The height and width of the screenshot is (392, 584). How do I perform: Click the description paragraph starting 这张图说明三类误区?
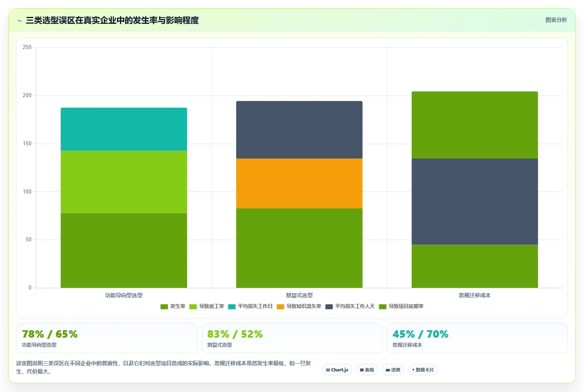(164, 367)
